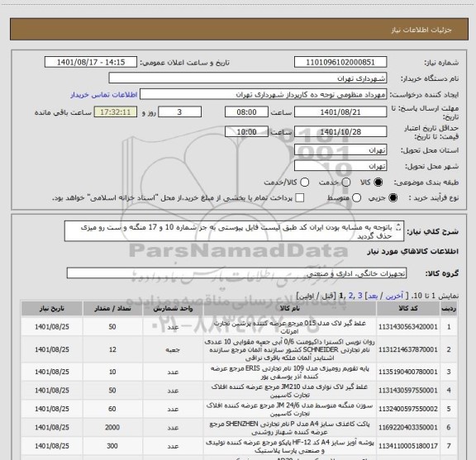Click quantity 300 in row 7

pos(112,446)
